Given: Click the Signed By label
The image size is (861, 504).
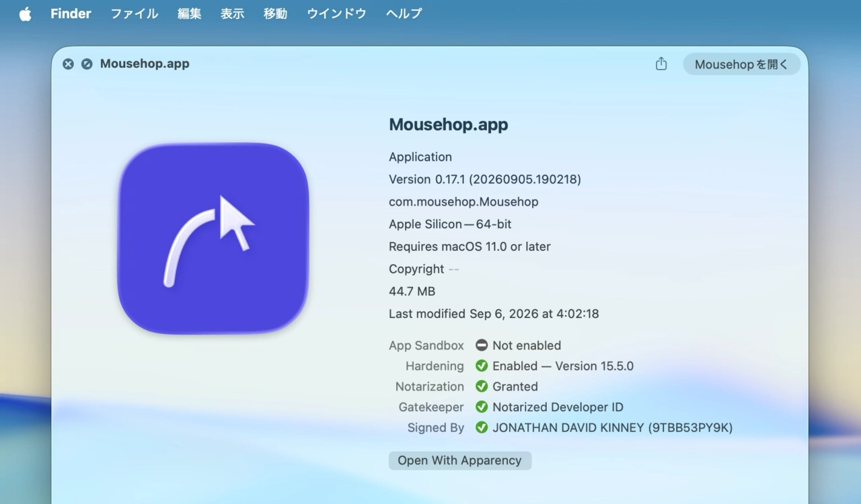Looking at the screenshot, I should point(436,427).
